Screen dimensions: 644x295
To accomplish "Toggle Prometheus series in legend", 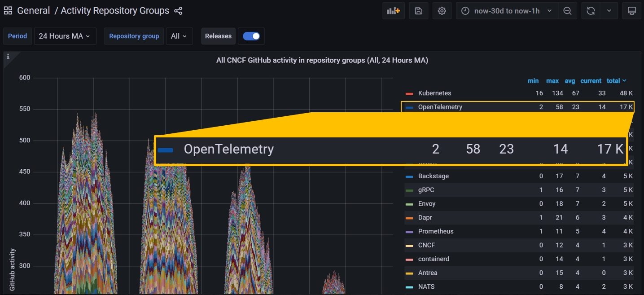I will [436, 231].
